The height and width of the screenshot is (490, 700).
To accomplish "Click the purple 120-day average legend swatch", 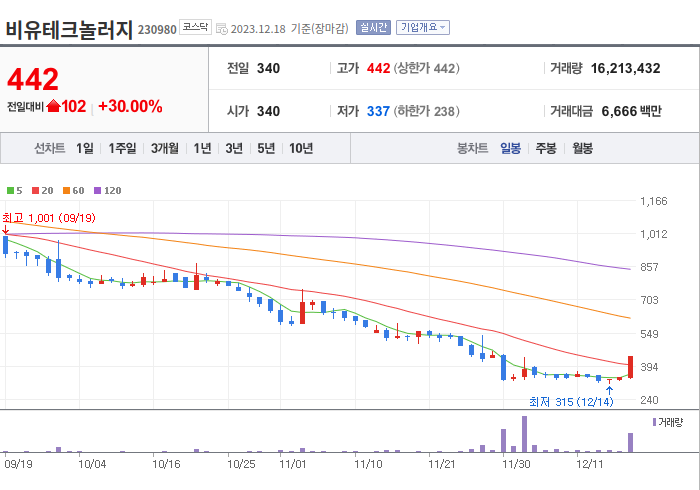I will point(97,191).
